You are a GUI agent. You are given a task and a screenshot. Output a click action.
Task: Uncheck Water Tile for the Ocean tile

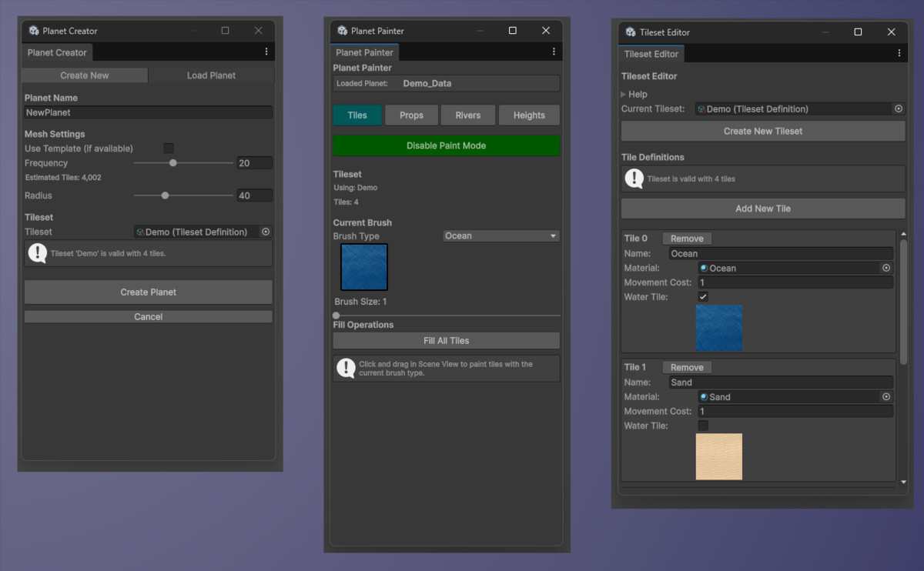tap(703, 296)
